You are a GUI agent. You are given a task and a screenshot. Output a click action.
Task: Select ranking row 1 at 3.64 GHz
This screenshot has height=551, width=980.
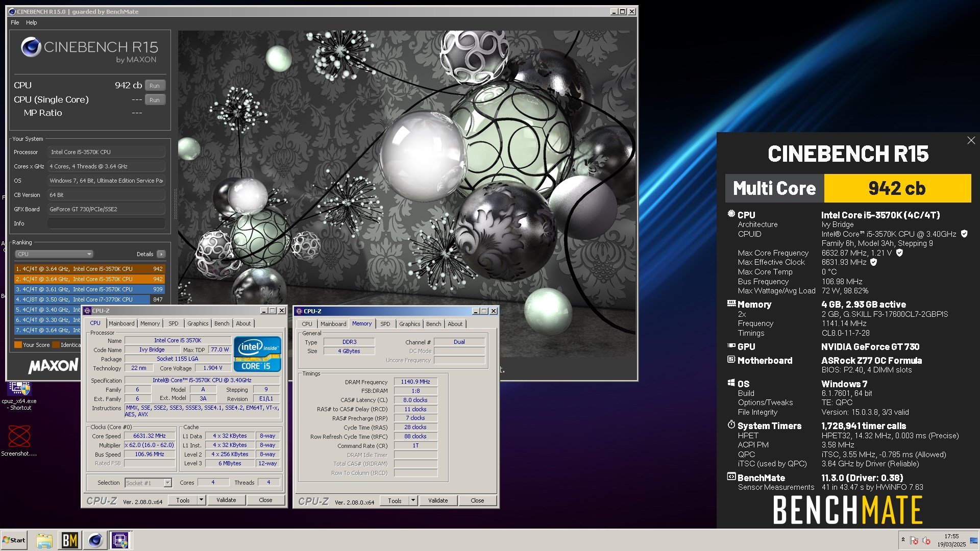pyautogui.click(x=89, y=269)
